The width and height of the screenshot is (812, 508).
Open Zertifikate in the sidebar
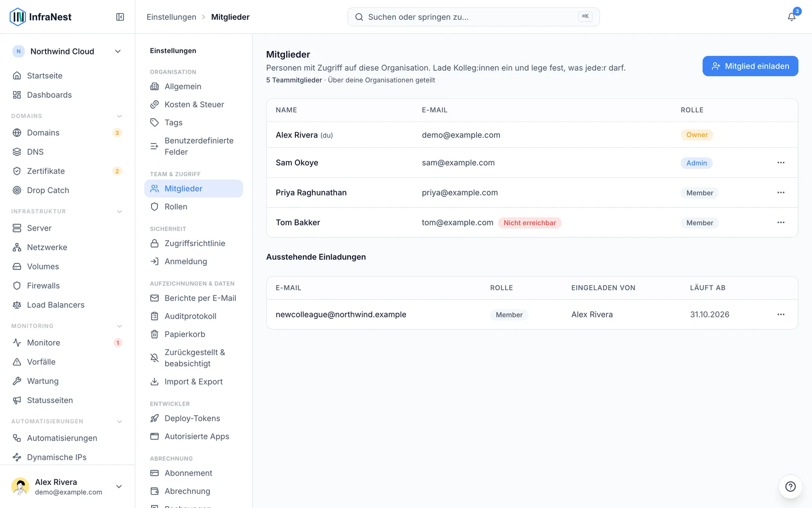point(67,171)
